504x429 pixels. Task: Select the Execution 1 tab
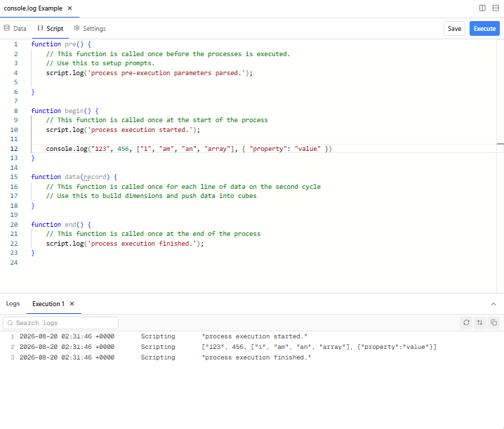(x=48, y=304)
